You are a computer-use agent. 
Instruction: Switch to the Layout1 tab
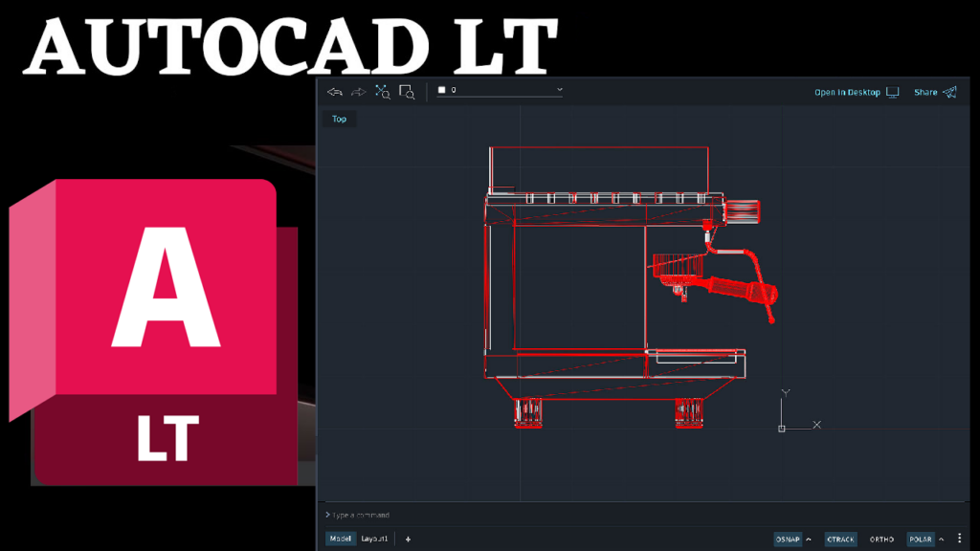(374, 540)
